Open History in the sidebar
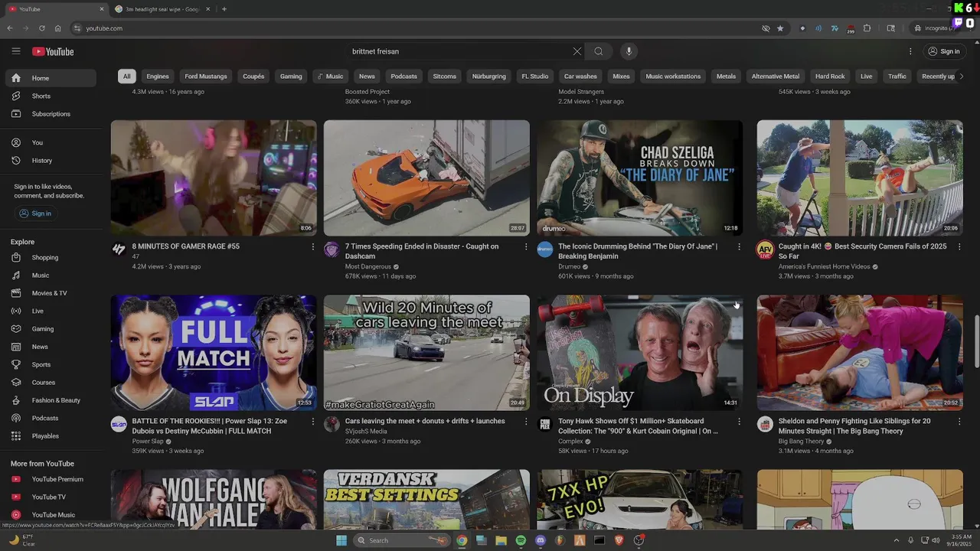 point(51,161)
